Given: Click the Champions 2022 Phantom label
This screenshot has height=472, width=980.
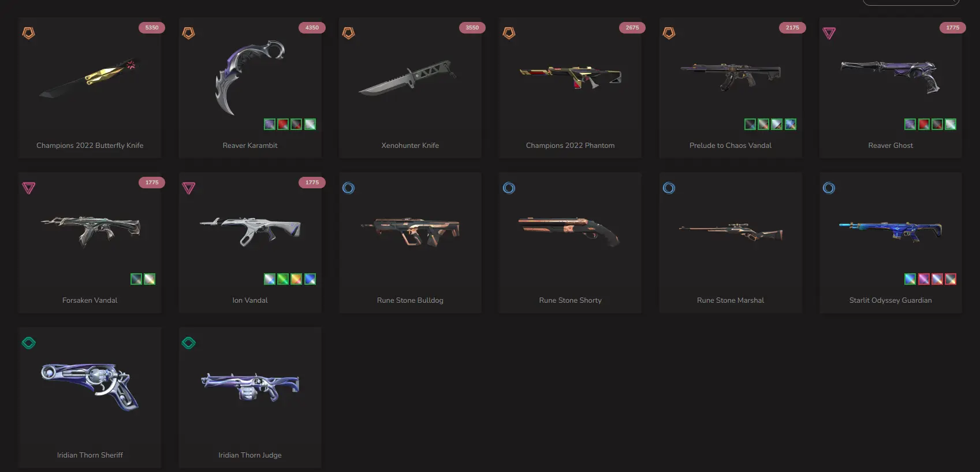Looking at the screenshot, I should point(570,146).
